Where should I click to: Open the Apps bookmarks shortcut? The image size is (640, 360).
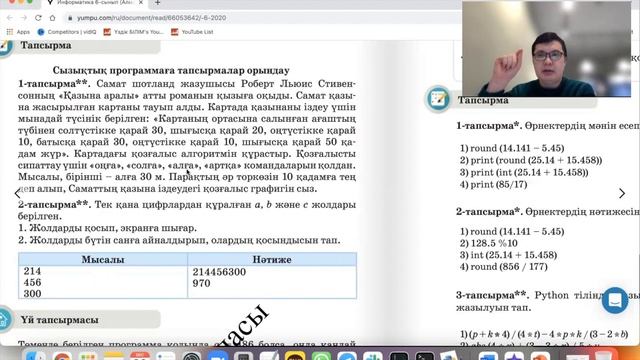click(18, 32)
